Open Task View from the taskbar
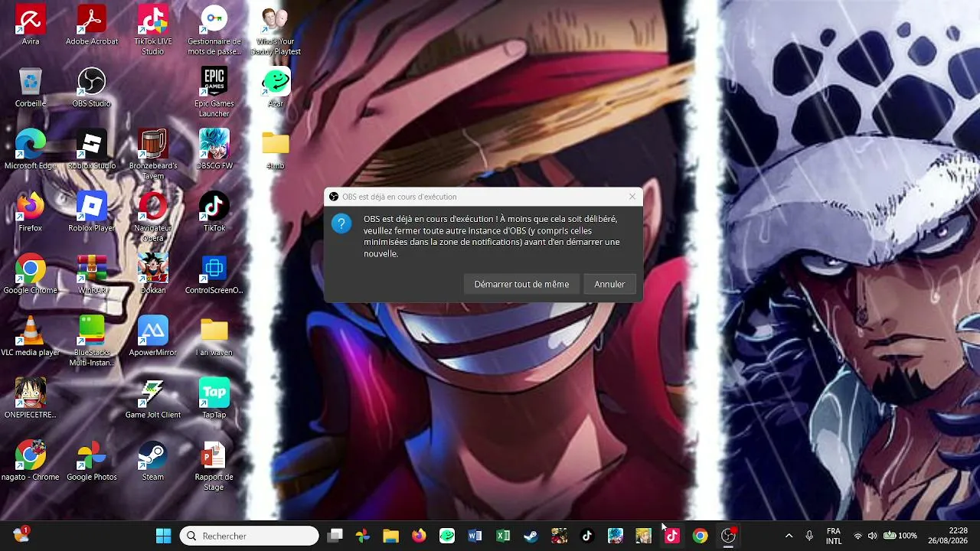 [335, 536]
